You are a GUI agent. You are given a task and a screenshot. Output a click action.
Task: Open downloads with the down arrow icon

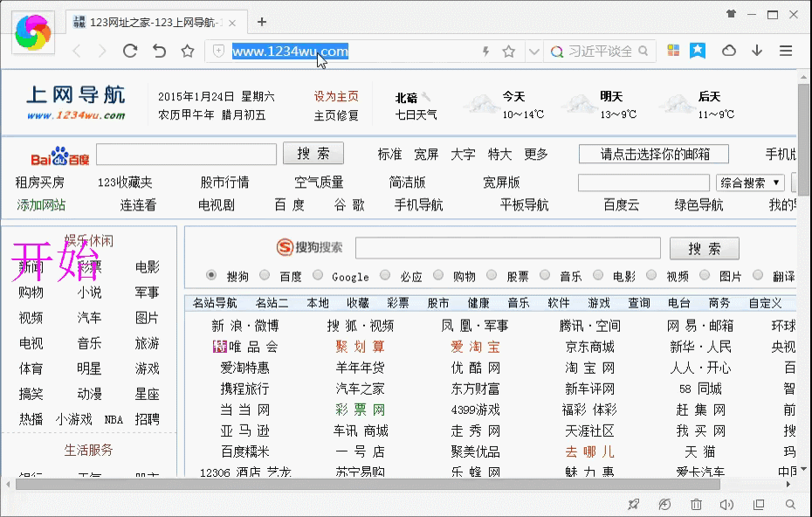pos(757,51)
